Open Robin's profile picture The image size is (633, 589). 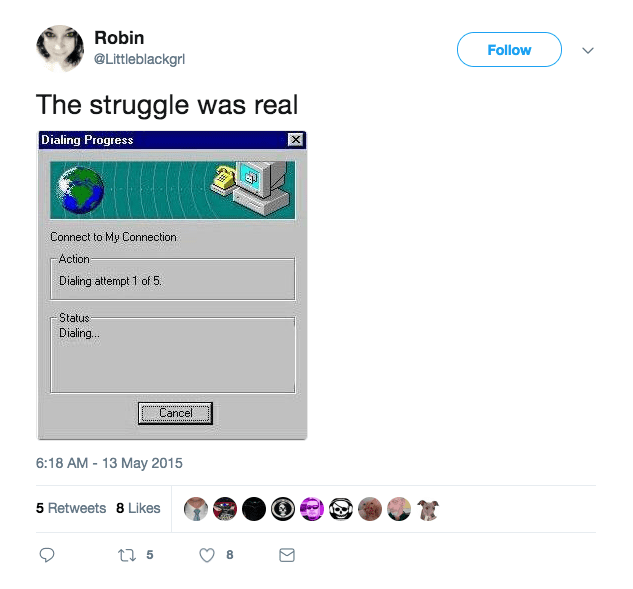60,48
